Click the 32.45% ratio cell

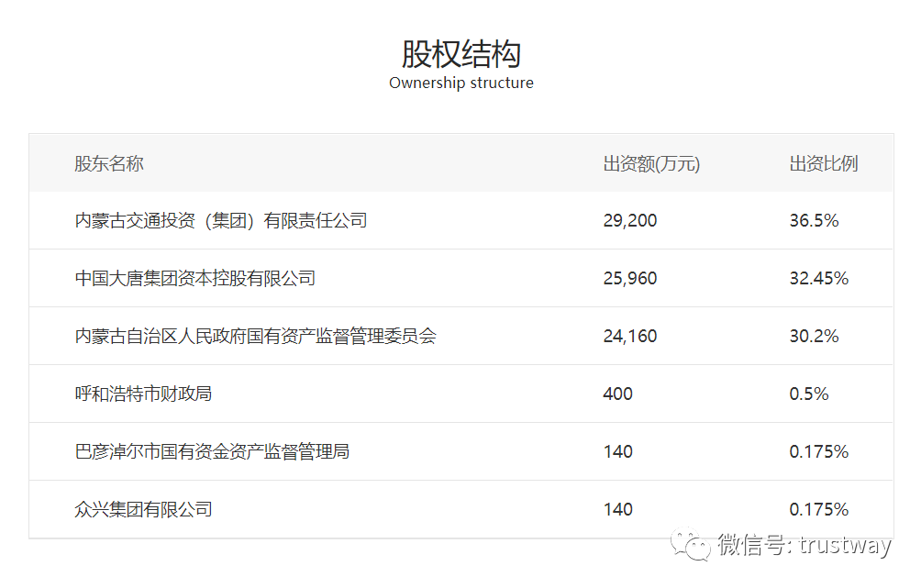pos(819,278)
